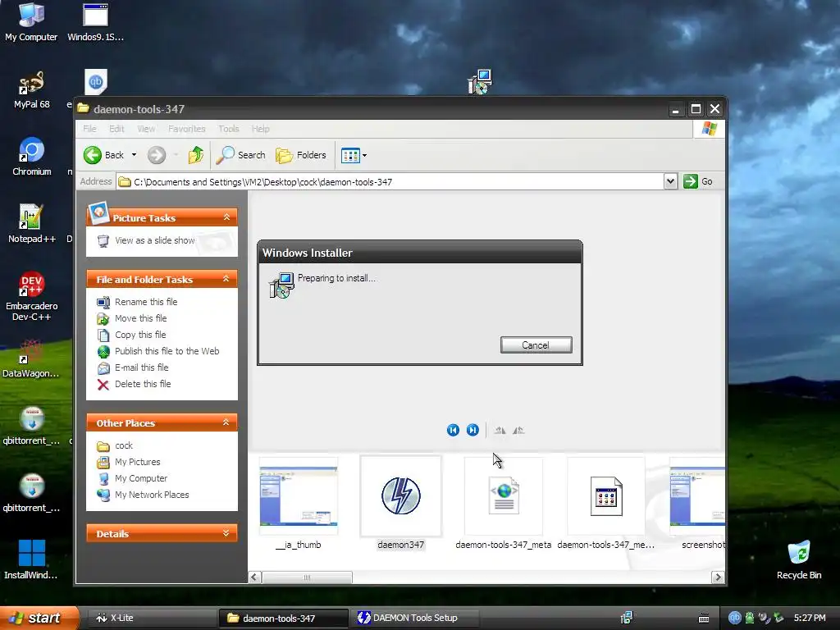Click installer icon on desktop above window
The image size is (840, 630).
(x=479, y=81)
